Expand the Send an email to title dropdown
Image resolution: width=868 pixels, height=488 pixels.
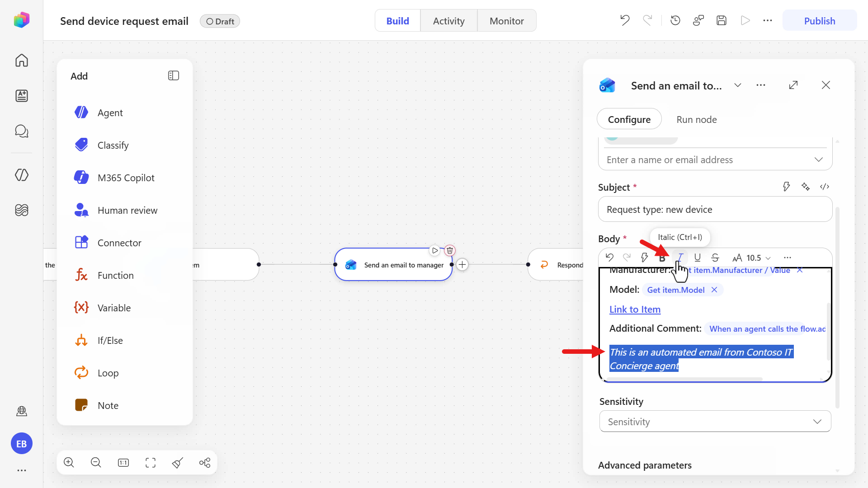click(738, 85)
